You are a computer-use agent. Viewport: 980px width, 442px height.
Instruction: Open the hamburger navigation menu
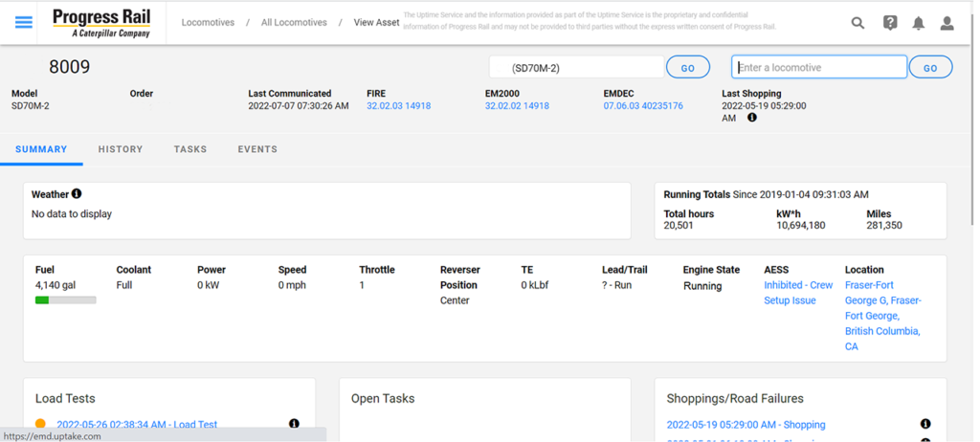click(24, 22)
